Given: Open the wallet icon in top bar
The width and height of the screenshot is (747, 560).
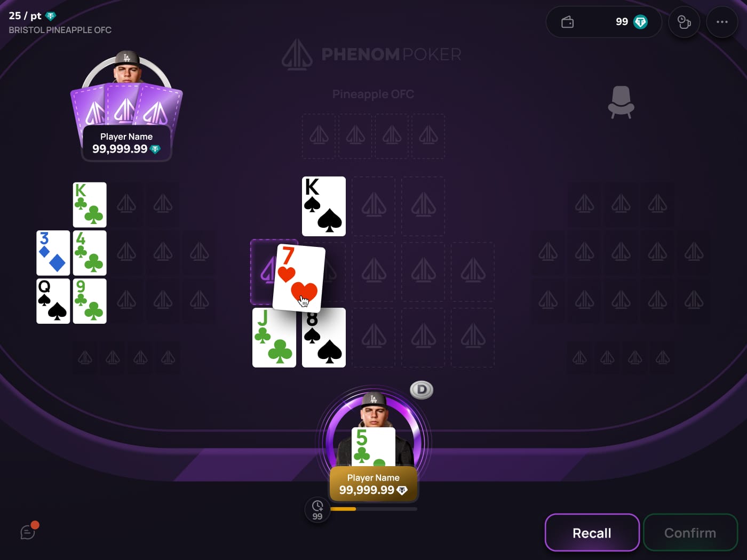Looking at the screenshot, I should (567, 22).
